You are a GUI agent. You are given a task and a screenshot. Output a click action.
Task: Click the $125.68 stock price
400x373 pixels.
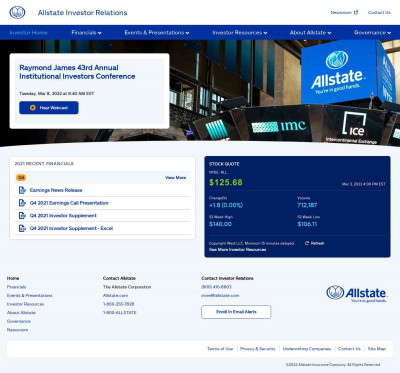[226, 182]
